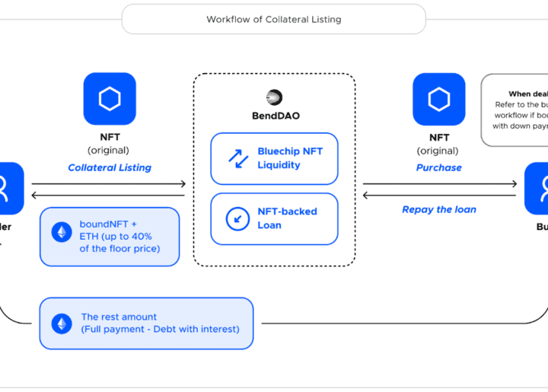Image resolution: width=548 pixels, height=392 pixels.
Task: Click the circled arrow icon beside NFT-backed Loan
Action: pos(238,218)
